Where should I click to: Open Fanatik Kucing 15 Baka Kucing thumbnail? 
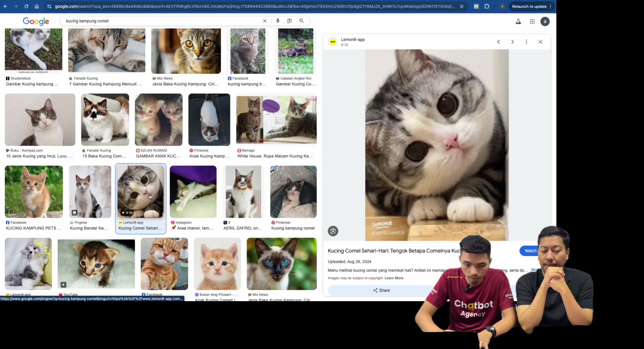105,120
